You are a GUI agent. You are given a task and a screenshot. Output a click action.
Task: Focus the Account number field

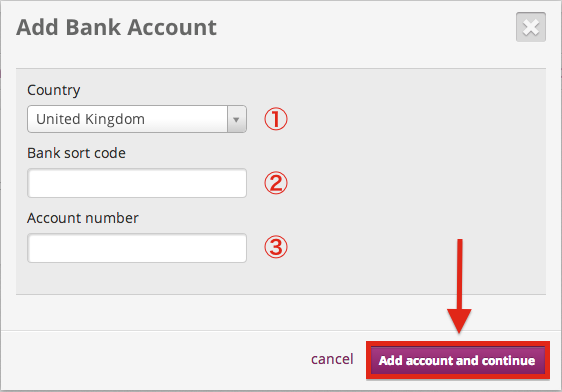coord(137,248)
